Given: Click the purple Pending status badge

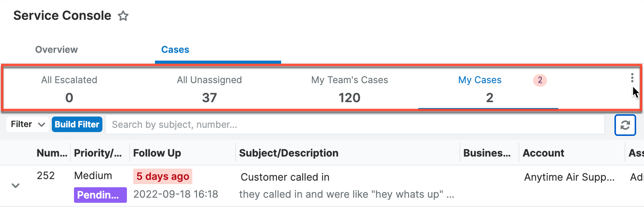Looking at the screenshot, I should click(100, 195).
